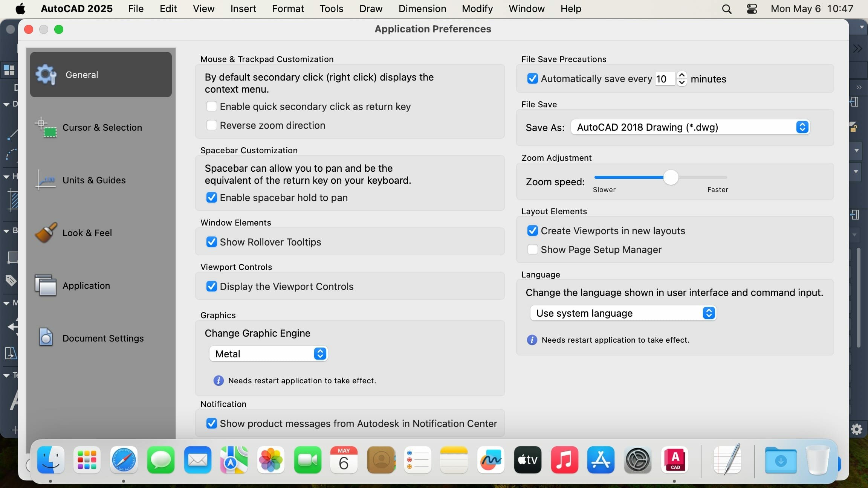Viewport: 868px width, 488px height.
Task: Open the info icon under Language
Action: click(532, 340)
